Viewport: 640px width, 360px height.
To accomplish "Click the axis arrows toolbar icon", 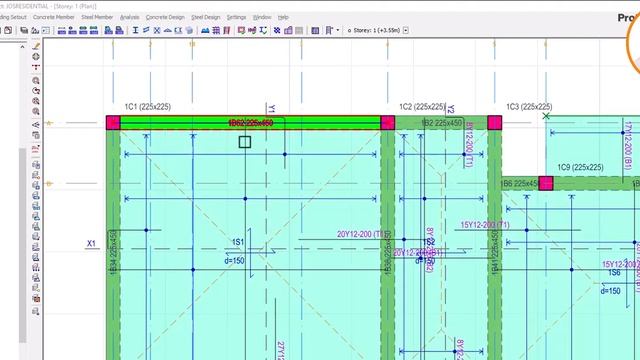I will tap(263, 30).
